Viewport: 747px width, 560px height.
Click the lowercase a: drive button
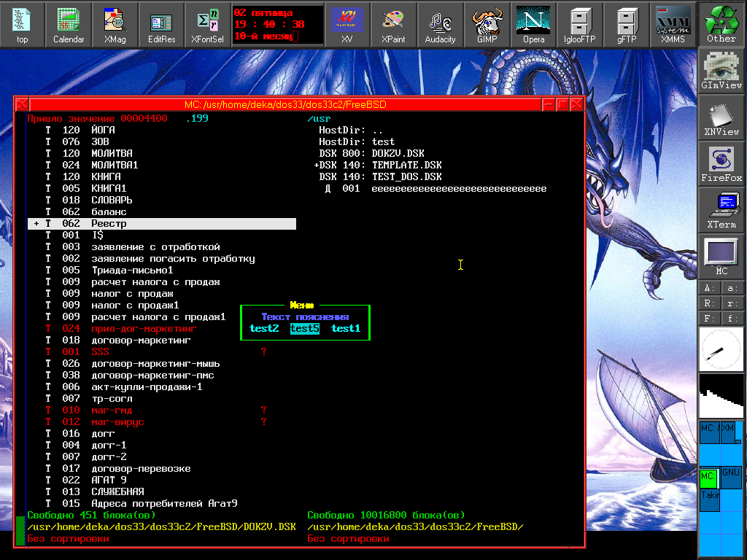click(733, 288)
